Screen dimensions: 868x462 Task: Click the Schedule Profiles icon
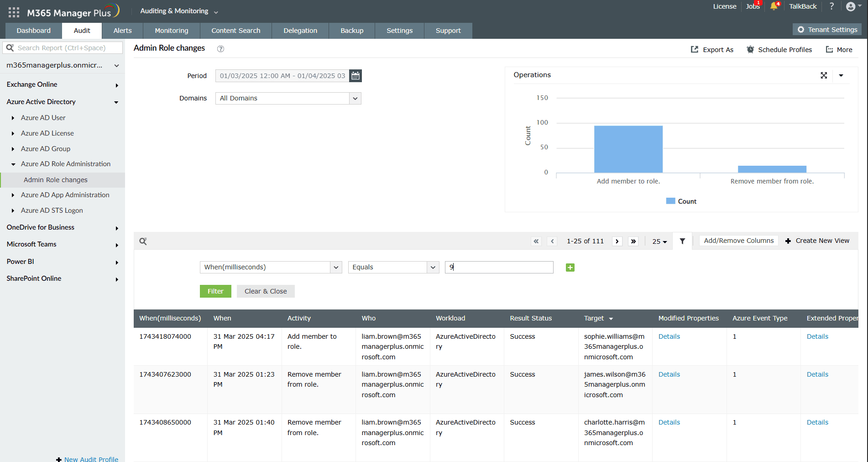(x=751, y=49)
